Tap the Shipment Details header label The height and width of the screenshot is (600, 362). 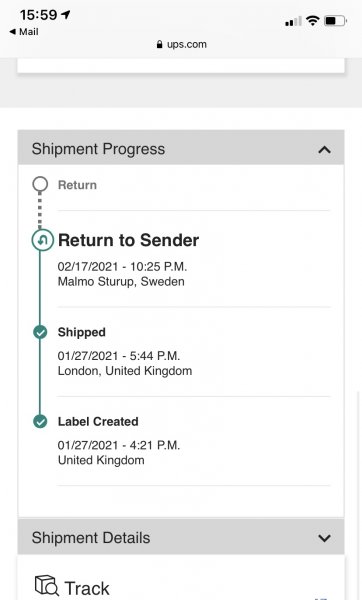coord(91,538)
